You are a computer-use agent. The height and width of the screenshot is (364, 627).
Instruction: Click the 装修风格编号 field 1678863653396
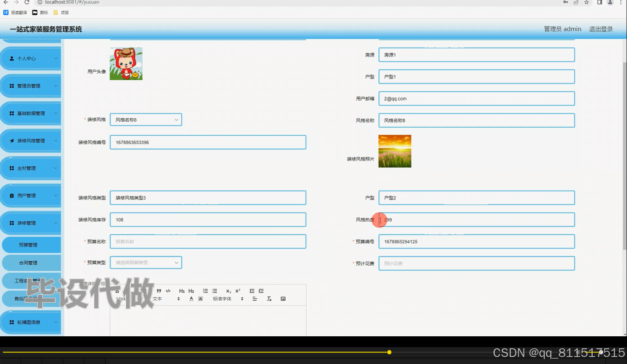[208, 142]
